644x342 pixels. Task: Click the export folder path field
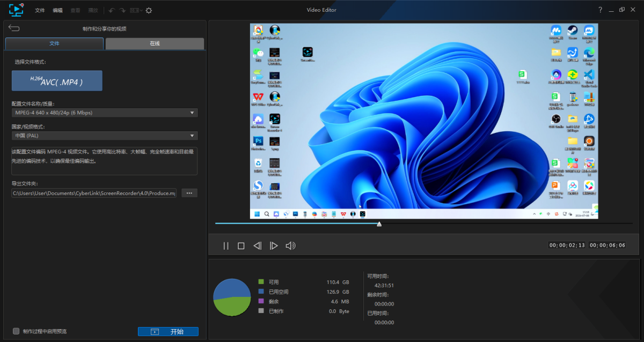(94, 193)
